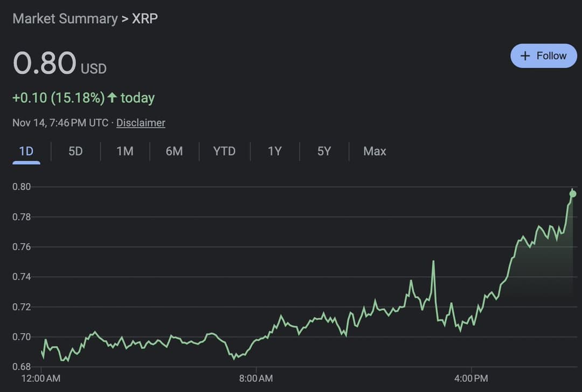Screen dimensions: 582x392
Task: Switch to the 5D time range tab
Action: tap(75, 151)
